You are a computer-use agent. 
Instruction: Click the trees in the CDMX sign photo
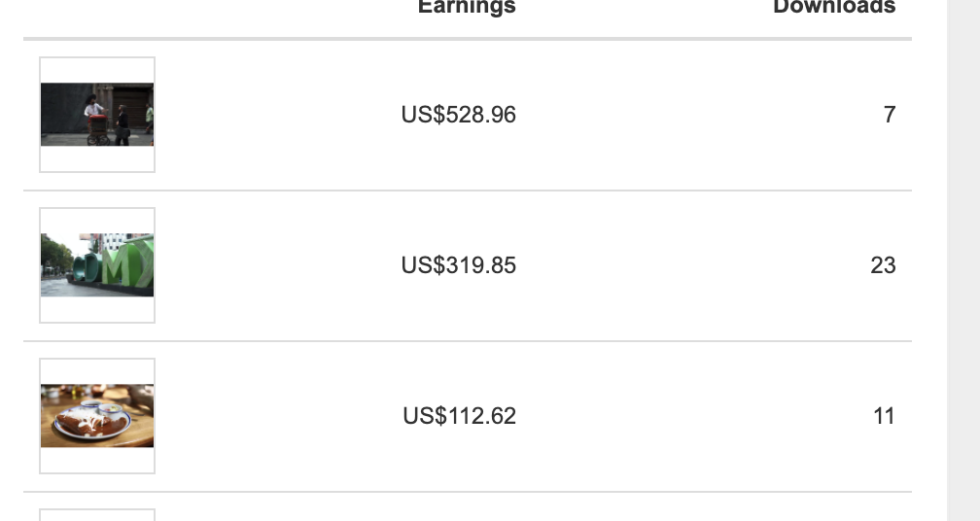pos(56,255)
